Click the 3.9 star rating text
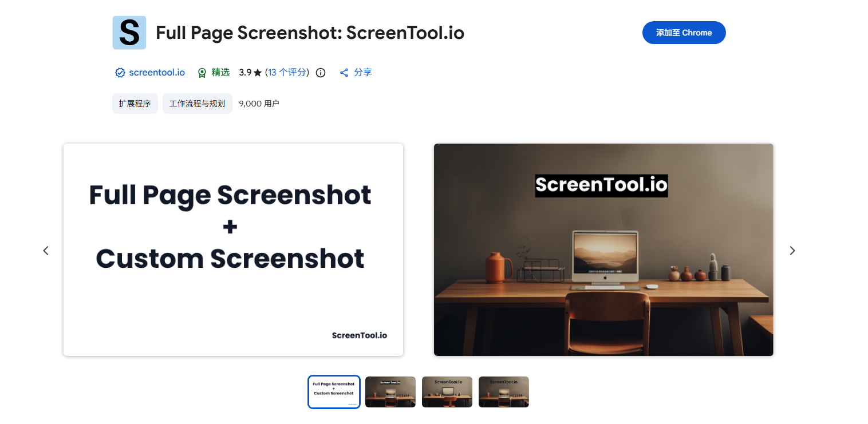Viewport: 868px width, 424px height. click(250, 73)
